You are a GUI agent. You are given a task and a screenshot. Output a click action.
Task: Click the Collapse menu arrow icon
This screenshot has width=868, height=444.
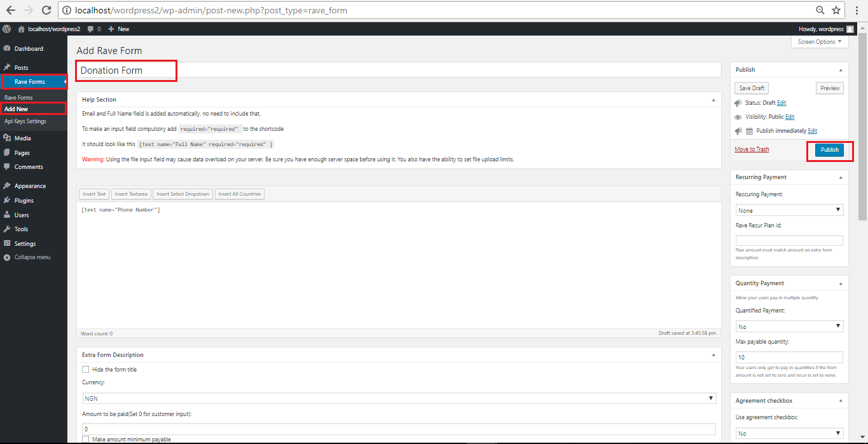[7, 257]
